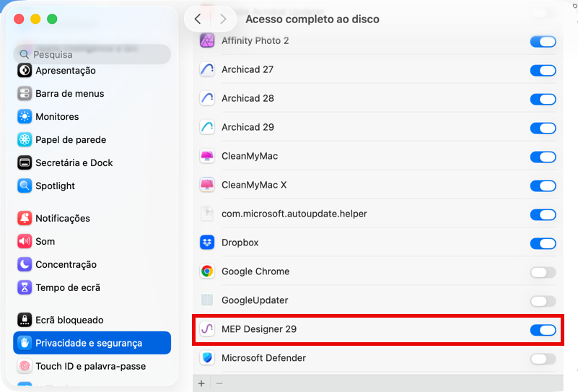Select the 'Microsoft Defender' row label
This screenshot has width=578, height=392.
[263, 357]
